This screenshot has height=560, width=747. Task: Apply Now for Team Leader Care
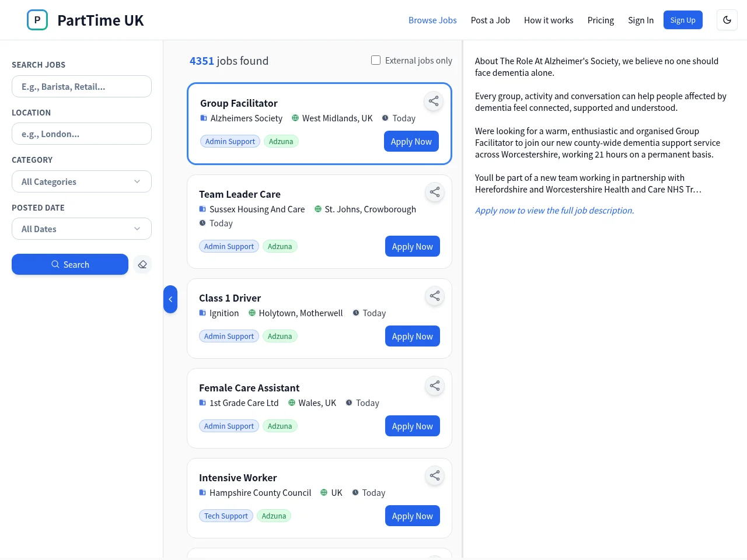[x=413, y=246]
